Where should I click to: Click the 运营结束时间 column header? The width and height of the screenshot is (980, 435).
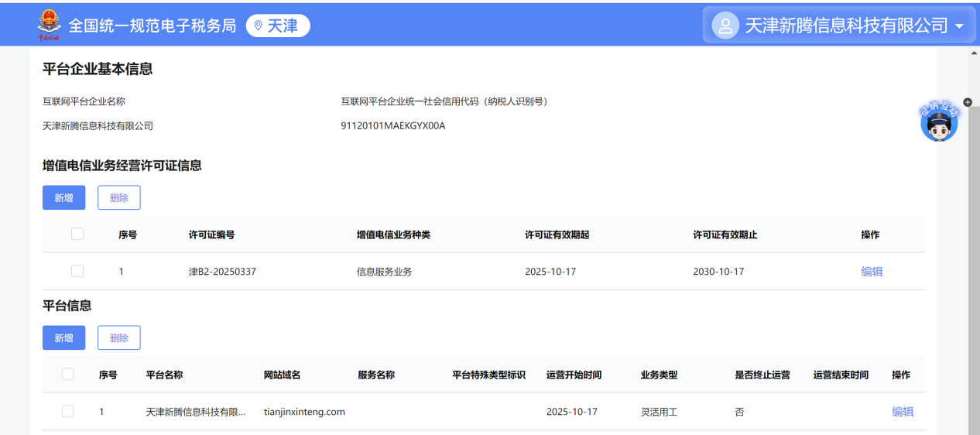click(x=841, y=375)
